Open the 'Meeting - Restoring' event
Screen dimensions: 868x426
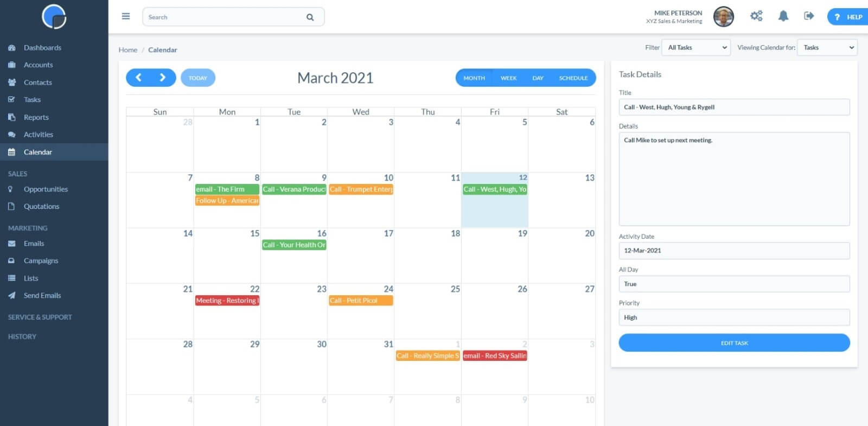point(227,301)
